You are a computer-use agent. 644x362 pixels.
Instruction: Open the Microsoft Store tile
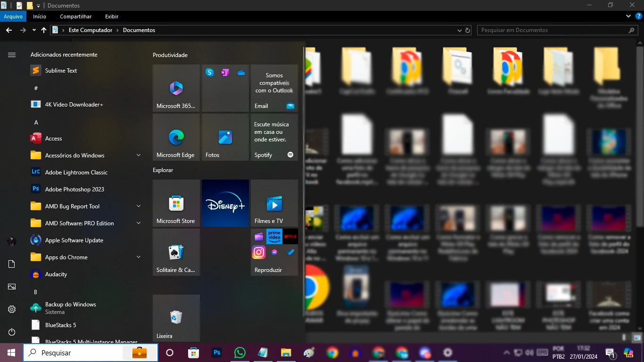click(x=176, y=203)
